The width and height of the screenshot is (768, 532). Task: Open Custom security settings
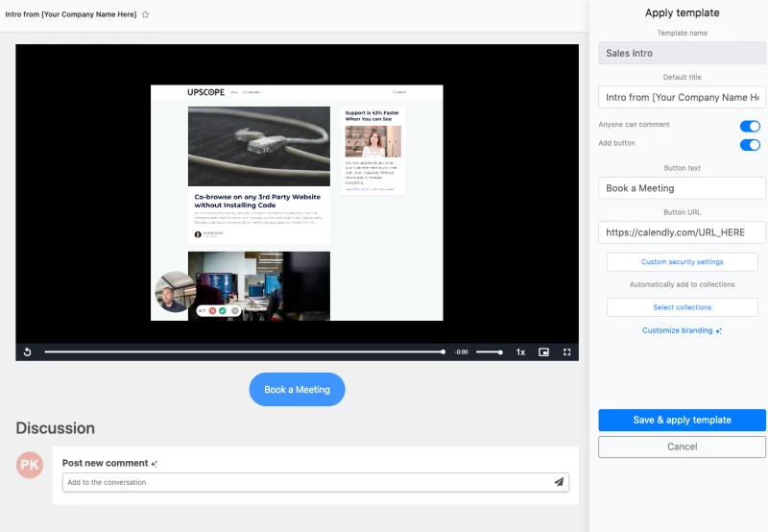coord(682,261)
